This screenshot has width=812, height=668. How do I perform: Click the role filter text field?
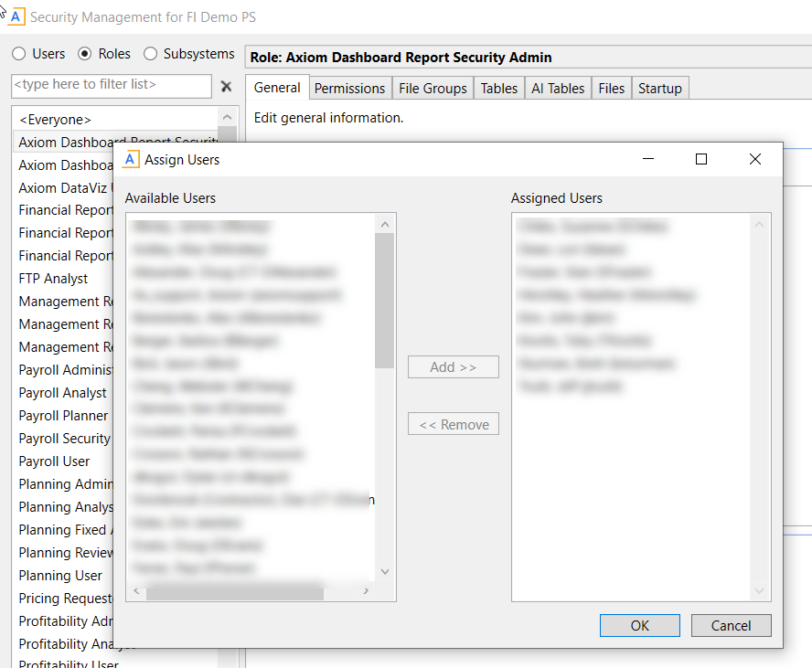(112, 86)
